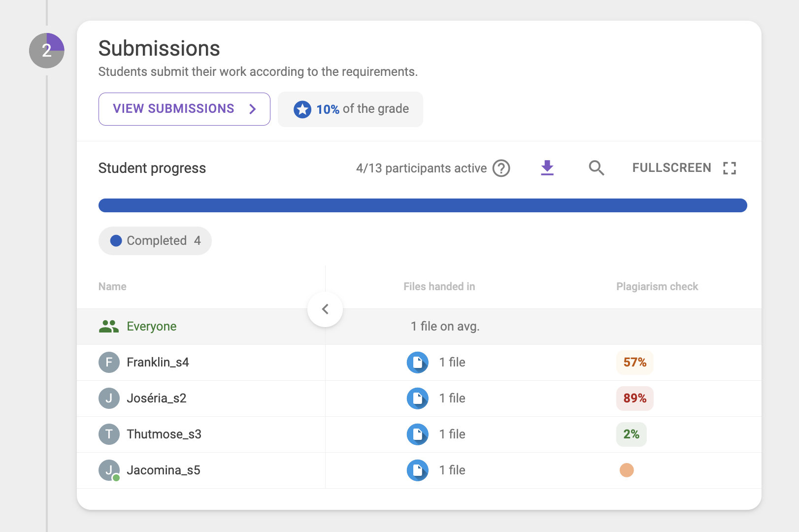The width and height of the screenshot is (799, 532).
Task: Open Franklin_s4 student row
Action: pos(419,363)
